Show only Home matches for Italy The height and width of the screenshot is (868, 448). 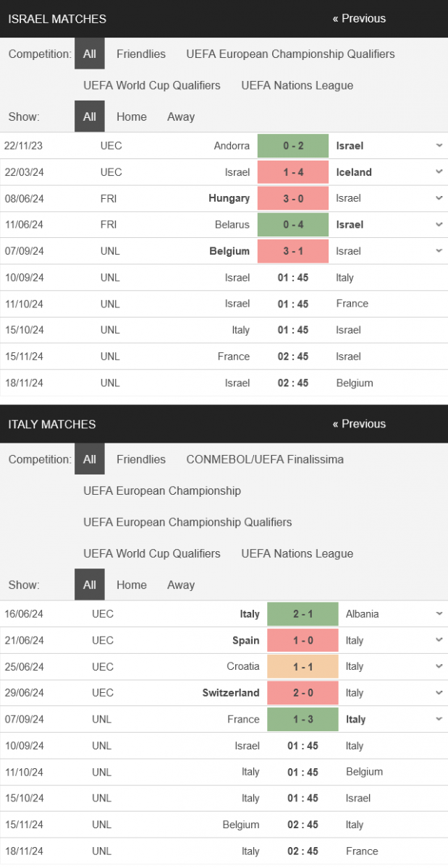(132, 584)
